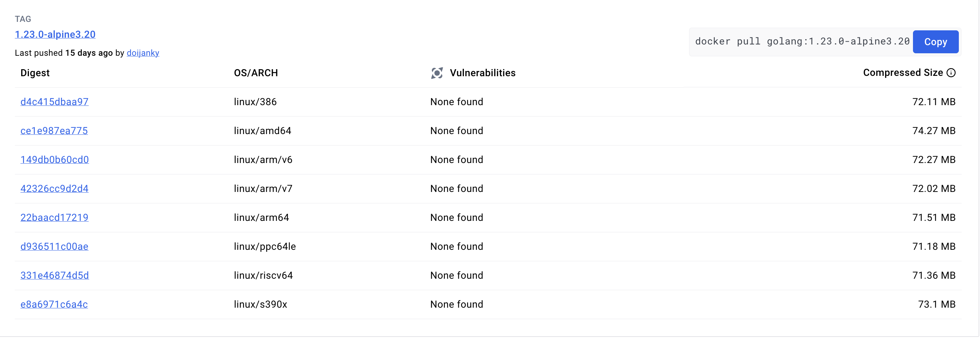Click the linux/amd64 architecture cell

(x=262, y=131)
